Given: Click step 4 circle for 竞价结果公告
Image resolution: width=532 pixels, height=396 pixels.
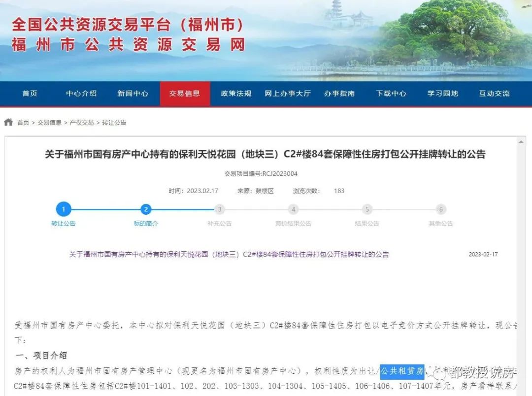Looking at the screenshot, I should 293,209.
